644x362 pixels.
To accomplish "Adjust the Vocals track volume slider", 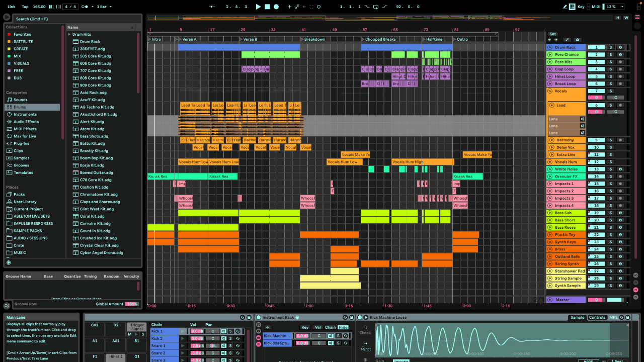I will point(596,98).
